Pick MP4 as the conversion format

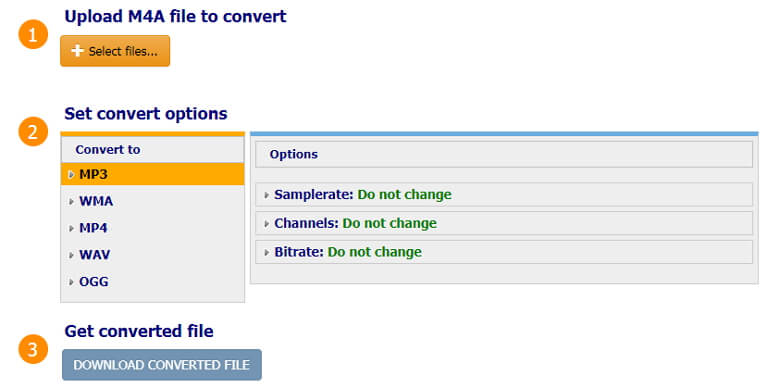(153, 228)
